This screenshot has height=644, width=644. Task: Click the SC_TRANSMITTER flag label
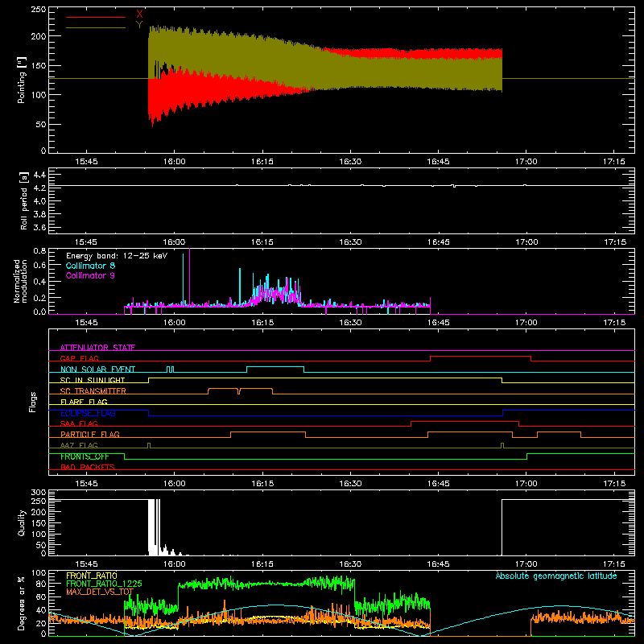[93, 391]
